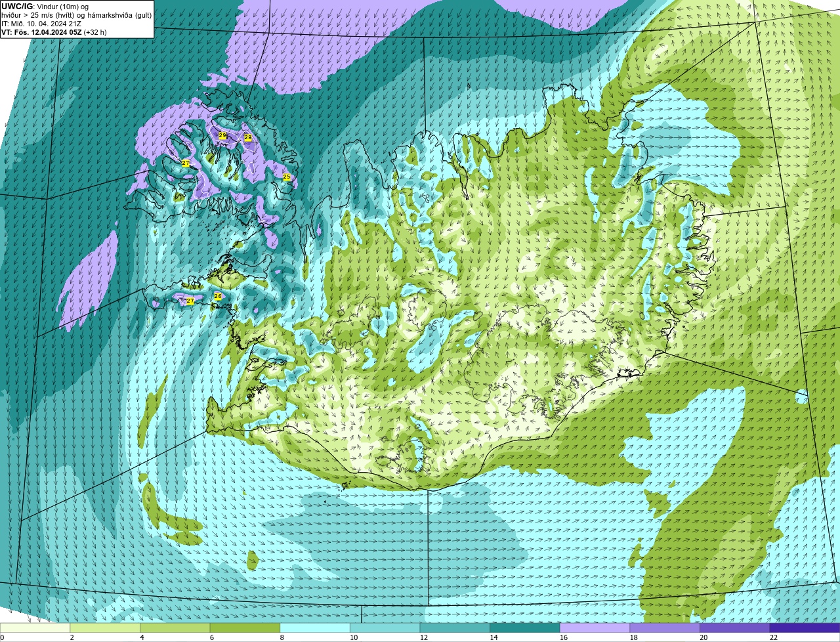The width and height of the screenshot is (840, 642).
Task: Click the '16' tick on the colour scale
Action: pyautogui.click(x=564, y=637)
